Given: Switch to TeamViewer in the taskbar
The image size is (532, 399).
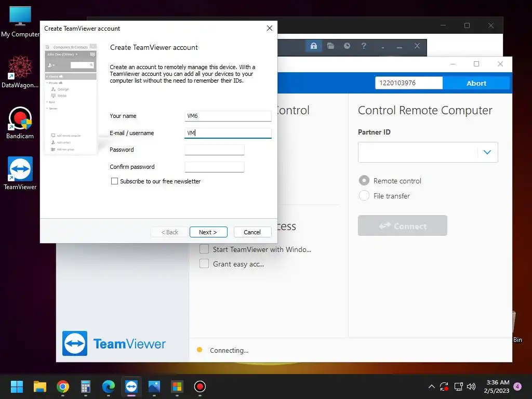Looking at the screenshot, I should 131,387.
